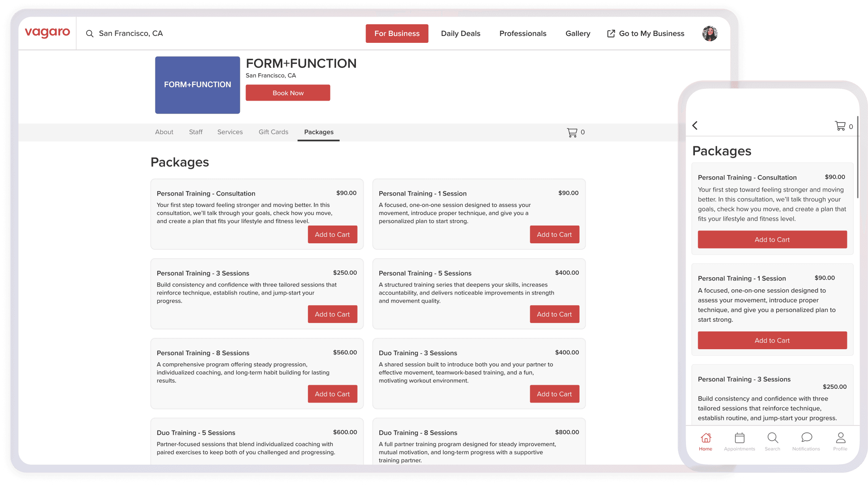
Task: Open the mobile cart icon
Action: pos(840,126)
